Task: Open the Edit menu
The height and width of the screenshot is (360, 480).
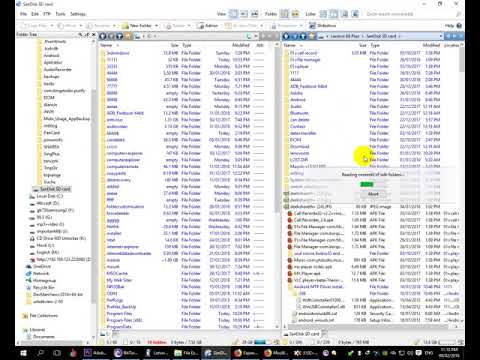Action: pos(35,14)
